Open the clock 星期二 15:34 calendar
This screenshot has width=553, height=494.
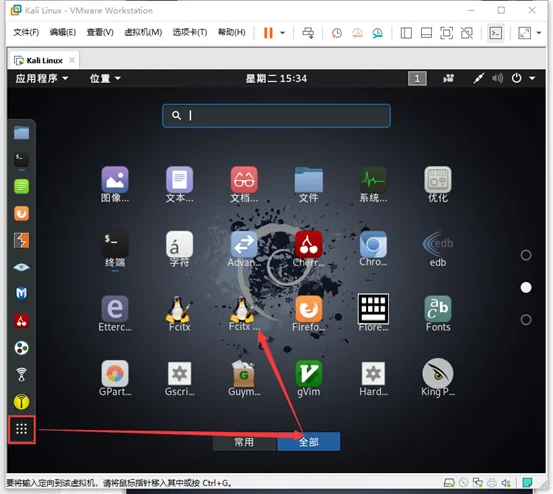click(x=276, y=78)
